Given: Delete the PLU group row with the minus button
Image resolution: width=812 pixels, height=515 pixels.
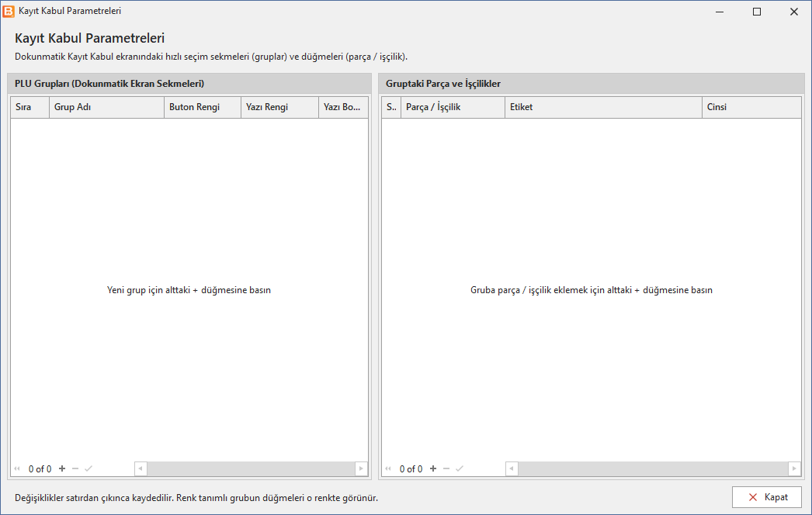Looking at the screenshot, I should [x=75, y=469].
